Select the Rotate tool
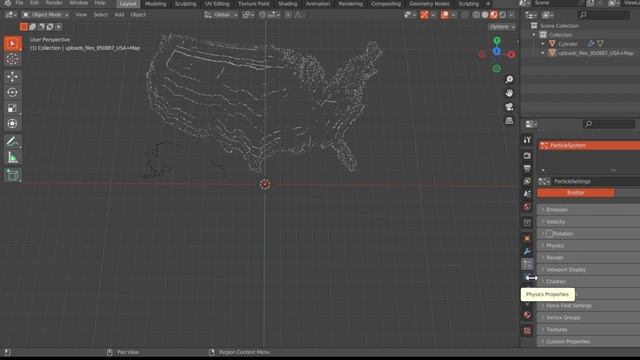This screenshot has height=360, width=640. (12, 92)
